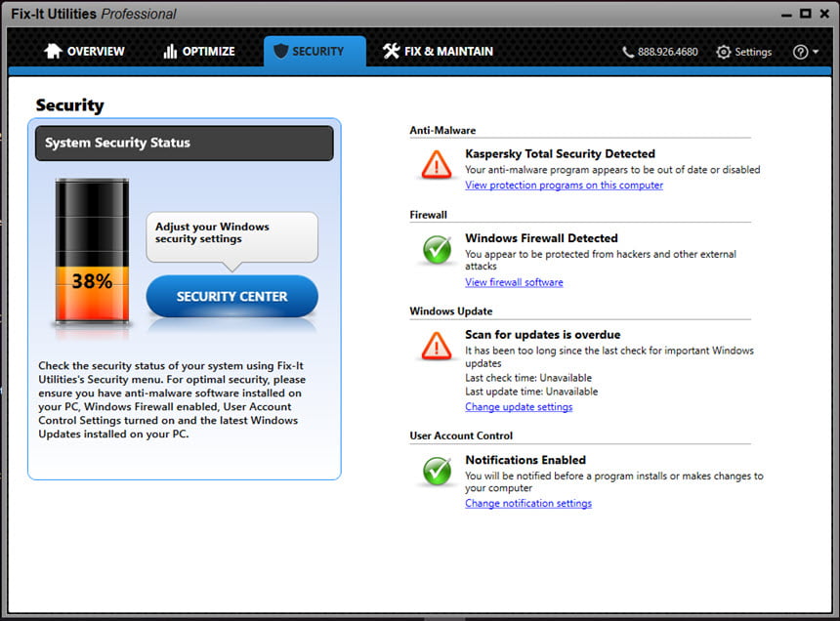Click Last update time: Unavailable text
Viewport: 840px width, 621px height.
[531, 392]
